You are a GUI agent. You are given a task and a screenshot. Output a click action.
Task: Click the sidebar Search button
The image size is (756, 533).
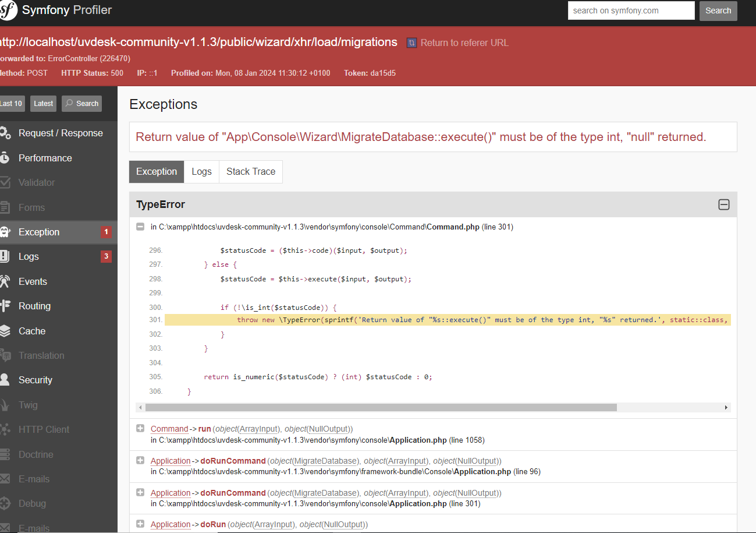(82, 104)
